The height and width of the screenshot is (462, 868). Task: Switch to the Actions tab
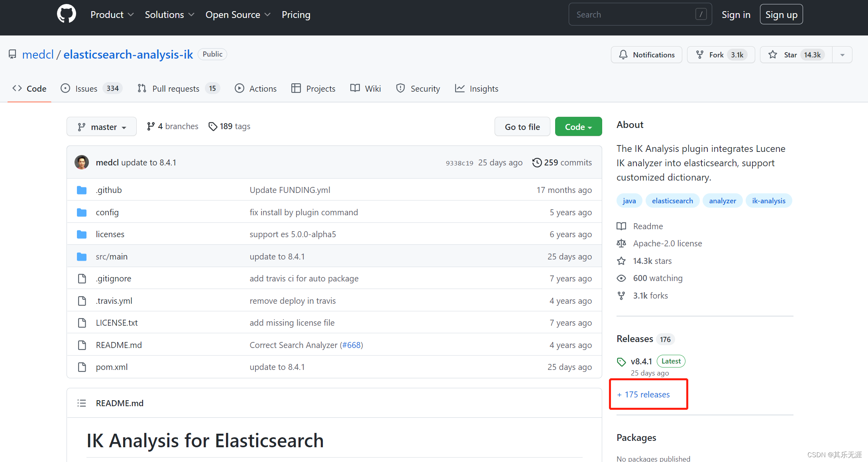[x=255, y=88]
